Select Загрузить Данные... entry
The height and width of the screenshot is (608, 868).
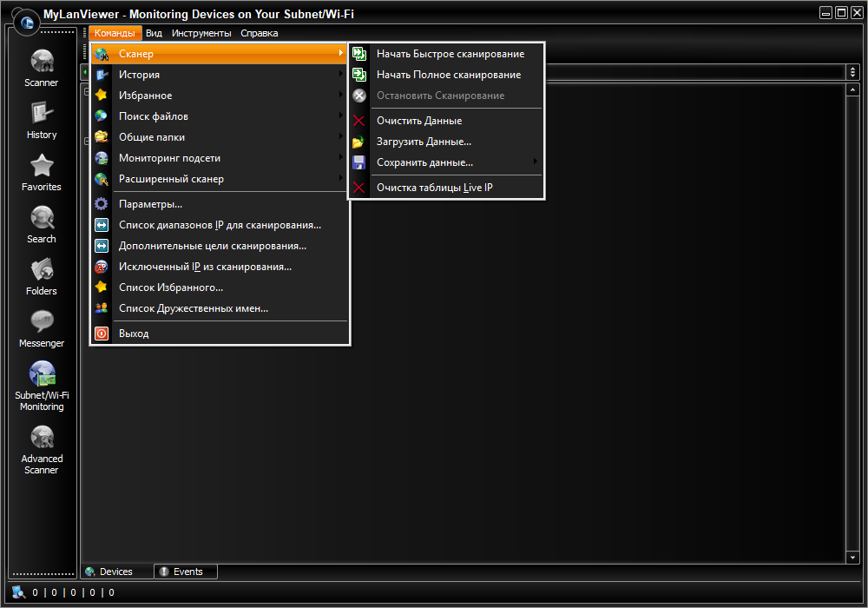446,142
